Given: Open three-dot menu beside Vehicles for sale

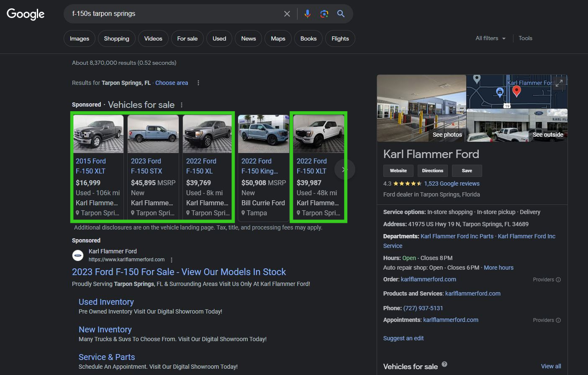Looking at the screenshot, I should click(x=182, y=105).
